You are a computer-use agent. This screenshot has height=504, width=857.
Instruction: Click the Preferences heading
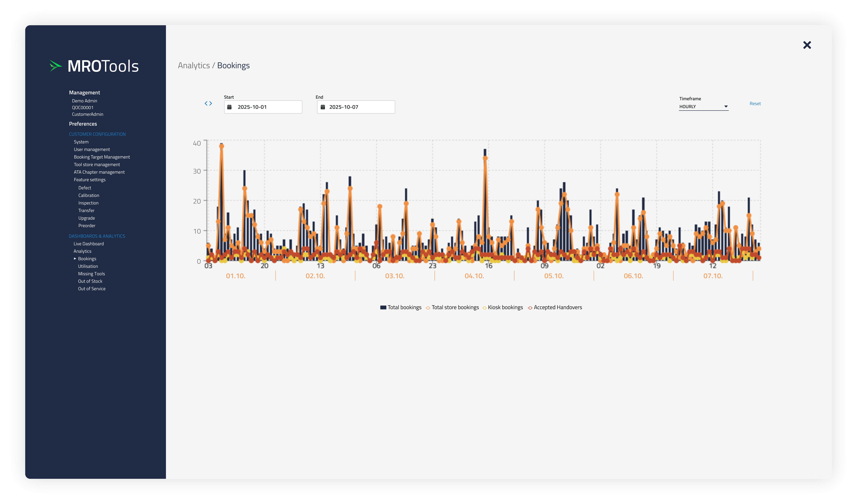(x=83, y=124)
